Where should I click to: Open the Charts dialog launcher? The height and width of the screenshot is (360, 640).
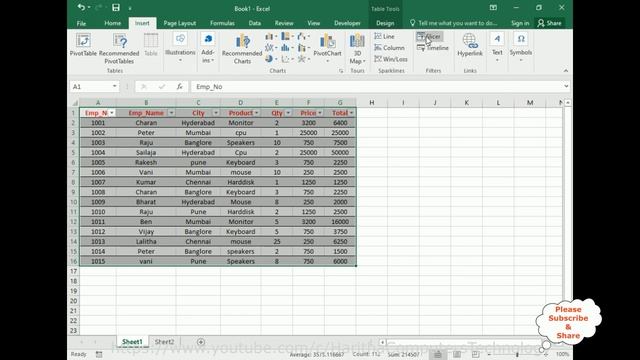341,71
